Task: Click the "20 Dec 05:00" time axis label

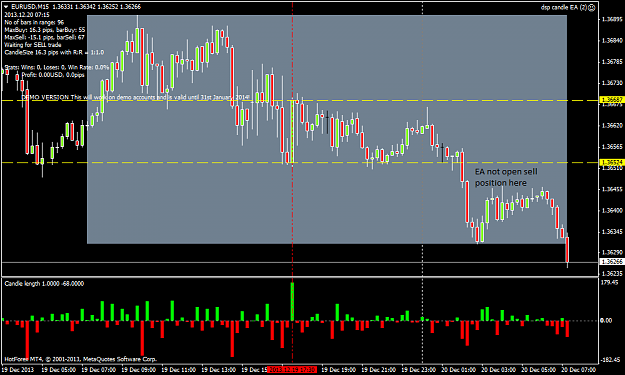Action: point(538,370)
